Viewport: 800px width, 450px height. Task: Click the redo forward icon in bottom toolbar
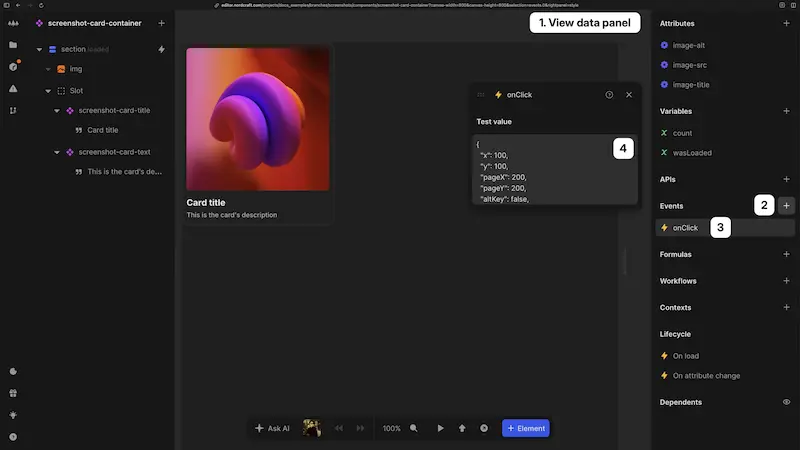pyautogui.click(x=360, y=428)
